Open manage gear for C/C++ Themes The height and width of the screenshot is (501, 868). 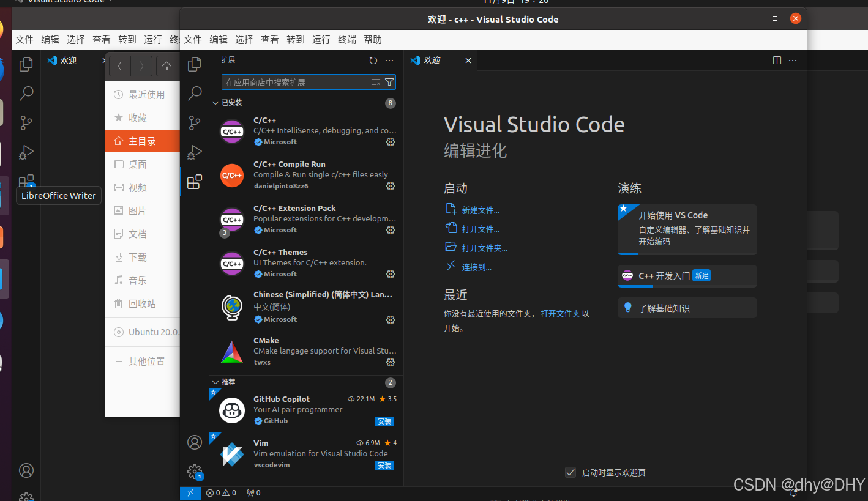pos(391,274)
